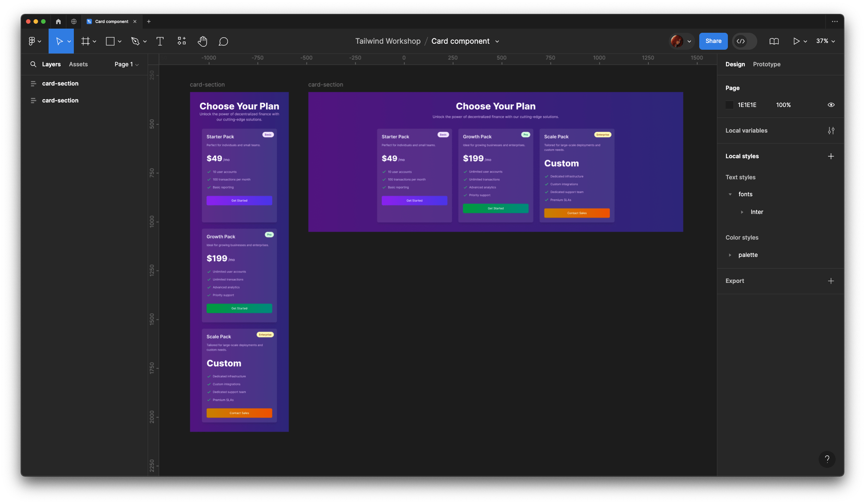The image size is (865, 504).
Task: Select the Frame tool
Action: point(86,41)
